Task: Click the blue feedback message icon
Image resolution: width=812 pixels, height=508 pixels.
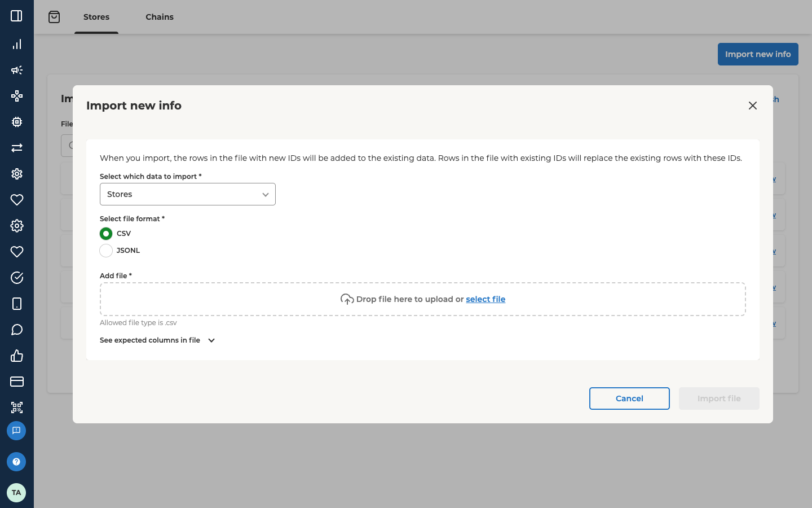Action: [x=16, y=431]
